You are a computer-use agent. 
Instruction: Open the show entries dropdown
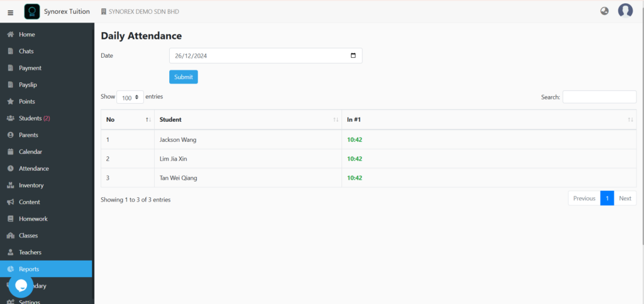coord(130,97)
